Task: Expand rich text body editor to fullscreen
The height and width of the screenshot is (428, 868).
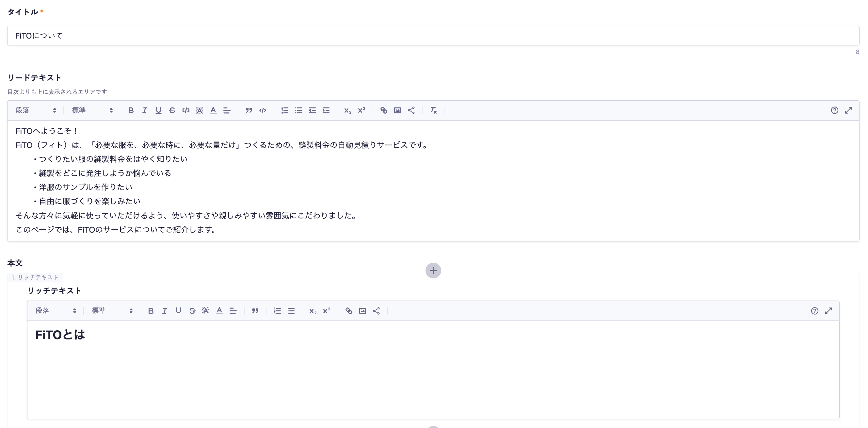Action: coord(828,311)
